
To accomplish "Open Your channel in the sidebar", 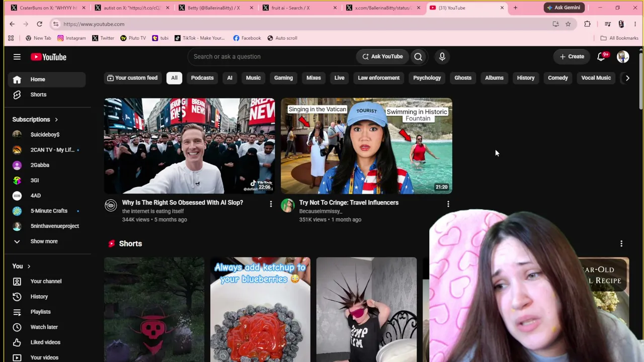I will [46, 282].
